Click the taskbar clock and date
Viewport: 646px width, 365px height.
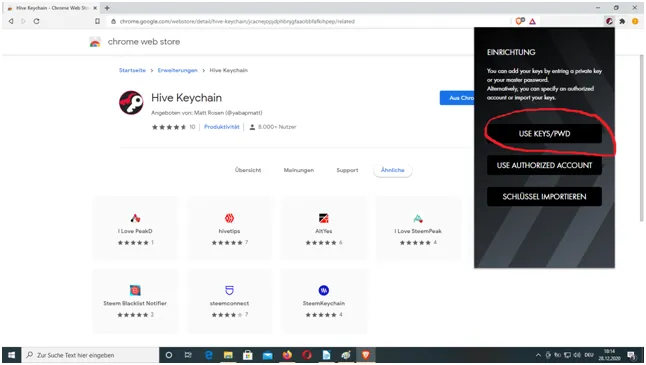point(609,355)
